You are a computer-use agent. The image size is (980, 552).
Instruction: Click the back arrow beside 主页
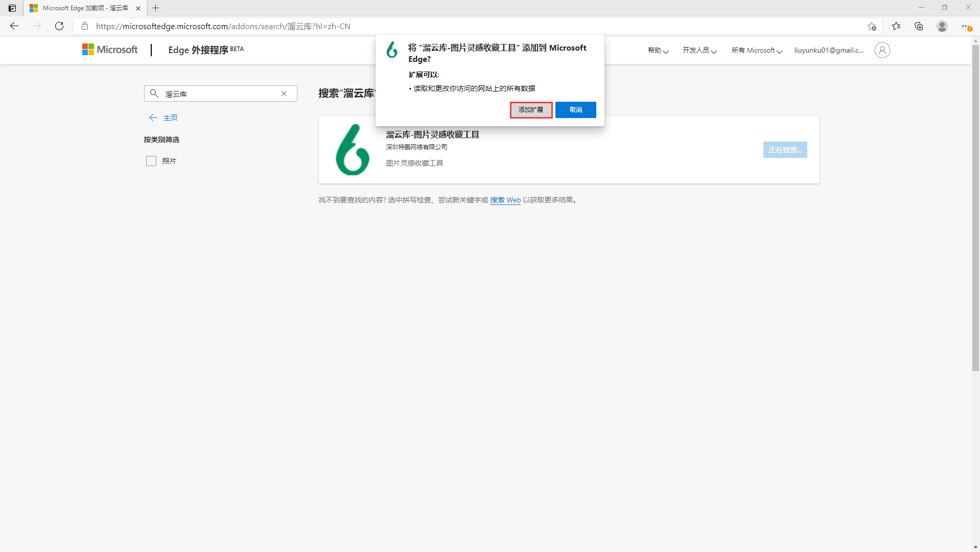(153, 118)
